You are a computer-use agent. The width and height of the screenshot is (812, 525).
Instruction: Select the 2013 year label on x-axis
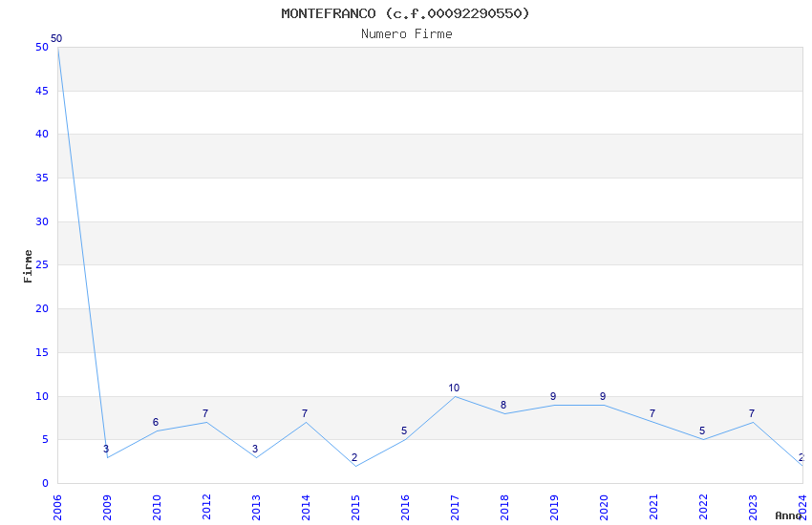coord(256,508)
